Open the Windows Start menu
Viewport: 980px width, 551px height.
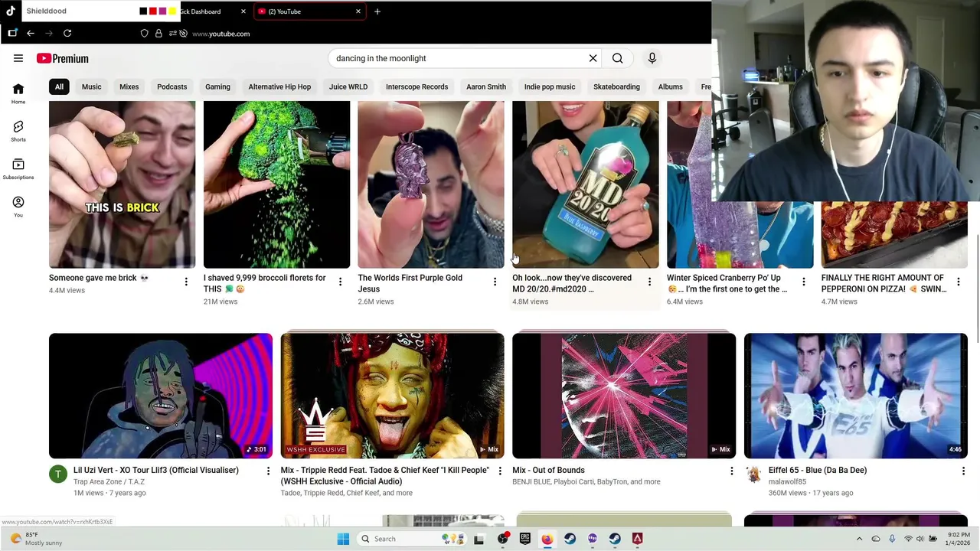click(x=343, y=539)
